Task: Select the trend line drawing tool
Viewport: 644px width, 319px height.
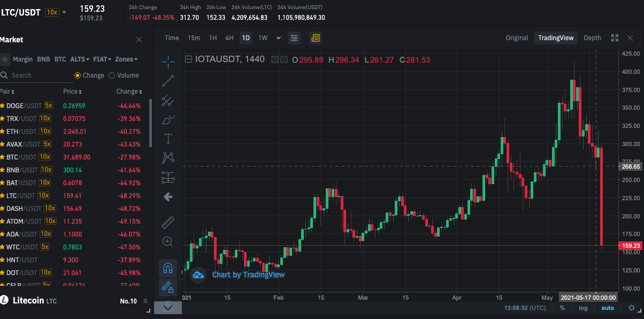Action: 168,81
